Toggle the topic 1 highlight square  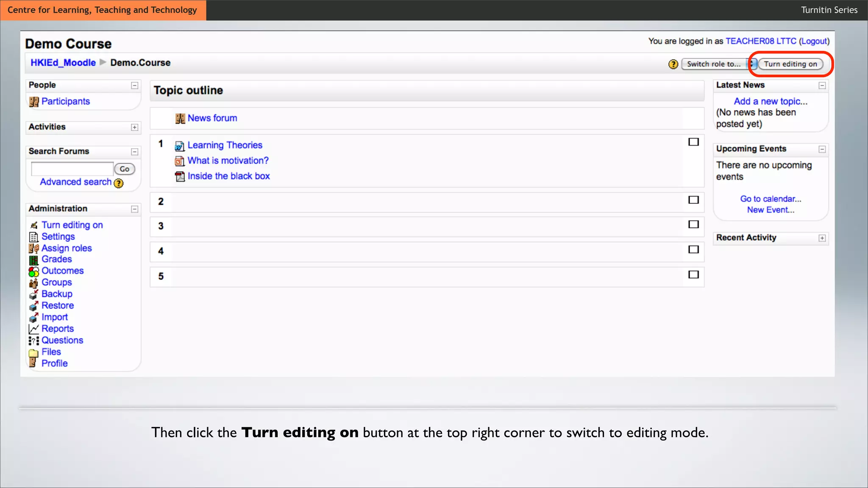point(693,142)
